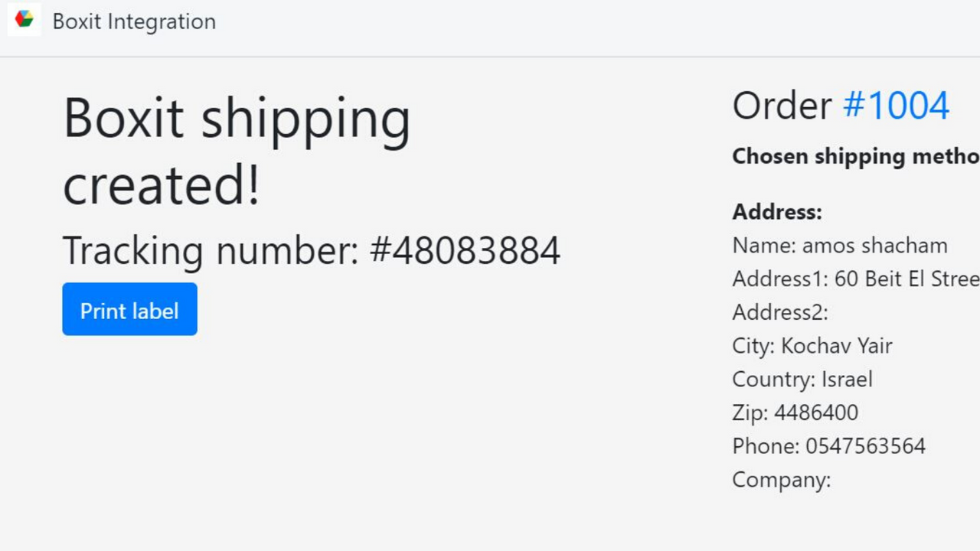Select the city Kochav Yair

[x=812, y=345]
